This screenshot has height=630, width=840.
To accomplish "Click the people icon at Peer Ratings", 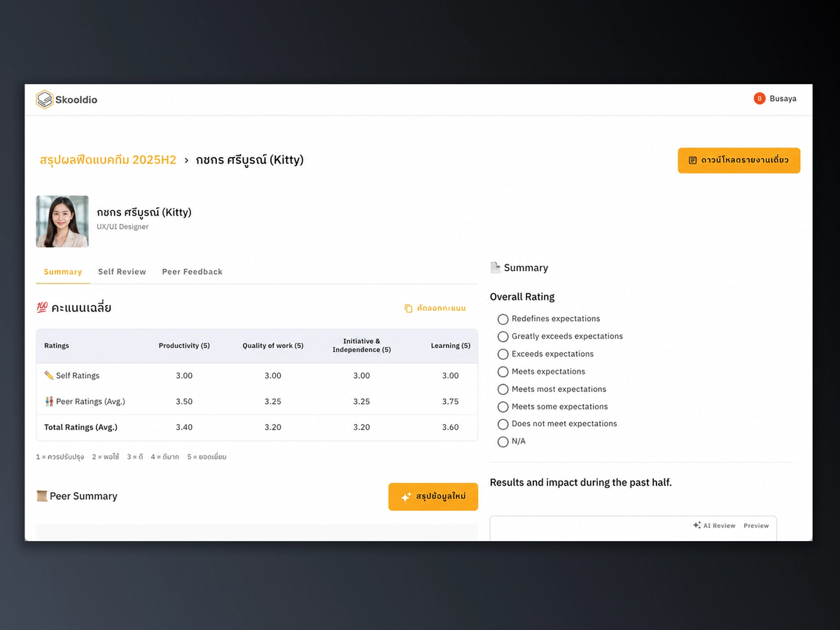I will coord(49,401).
